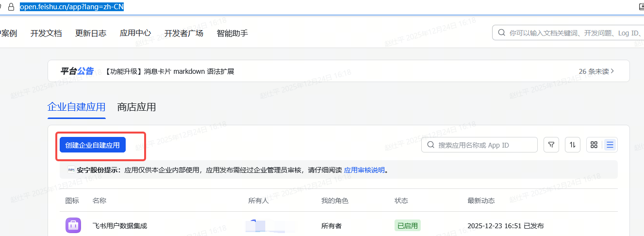Click the purple 飞书用户数据集成 app icon

point(73,225)
